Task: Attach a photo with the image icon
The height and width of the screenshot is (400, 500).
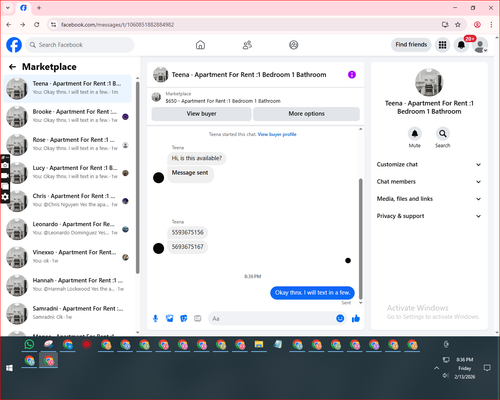Action: (170, 318)
